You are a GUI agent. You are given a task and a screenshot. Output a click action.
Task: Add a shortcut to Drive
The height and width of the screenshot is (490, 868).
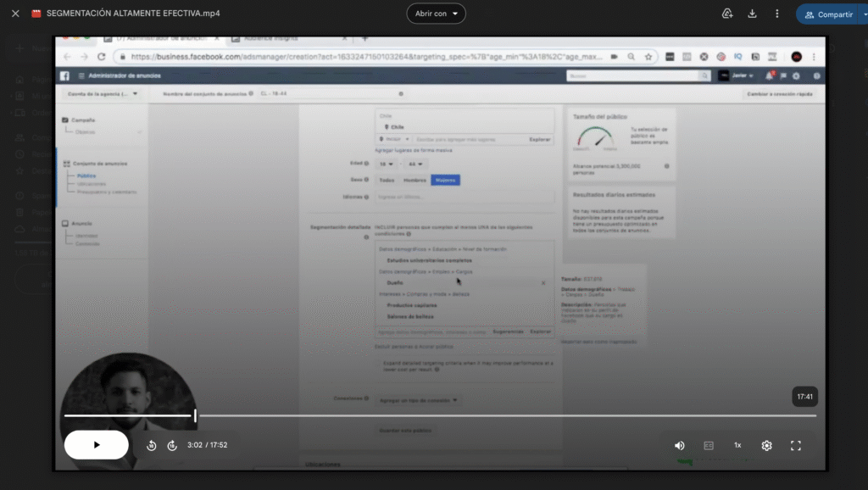(x=727, y=14)
